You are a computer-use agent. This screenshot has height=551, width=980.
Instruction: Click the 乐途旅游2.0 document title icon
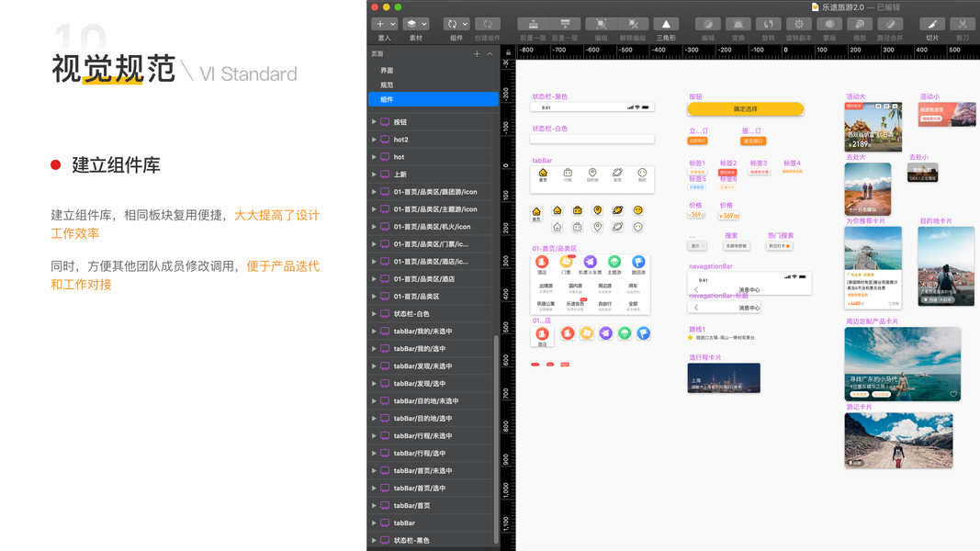tap(815, 7)
